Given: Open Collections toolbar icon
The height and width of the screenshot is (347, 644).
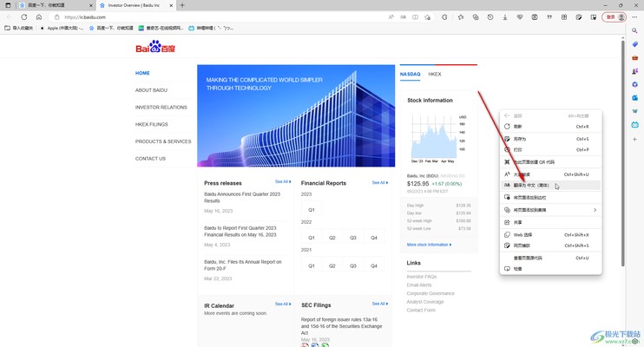Looking at the screenshot, I should [476, 17].
